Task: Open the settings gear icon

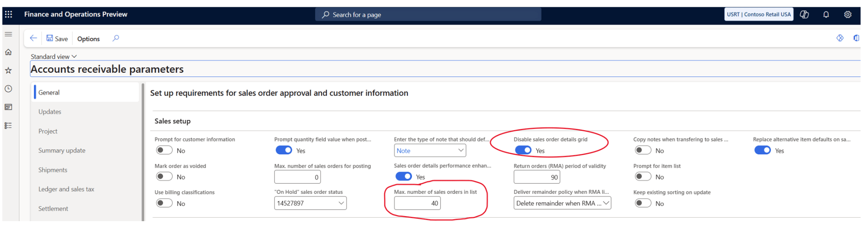Action: (x=848, y=14)
